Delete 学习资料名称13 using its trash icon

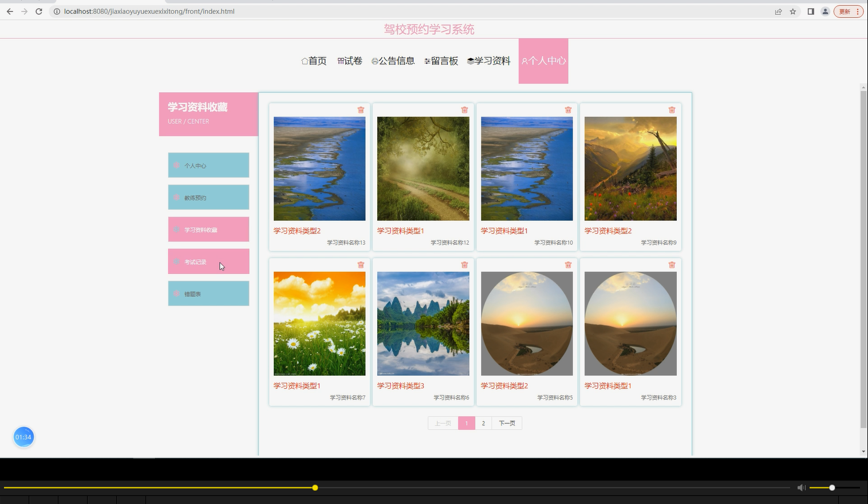click(360, 109)
